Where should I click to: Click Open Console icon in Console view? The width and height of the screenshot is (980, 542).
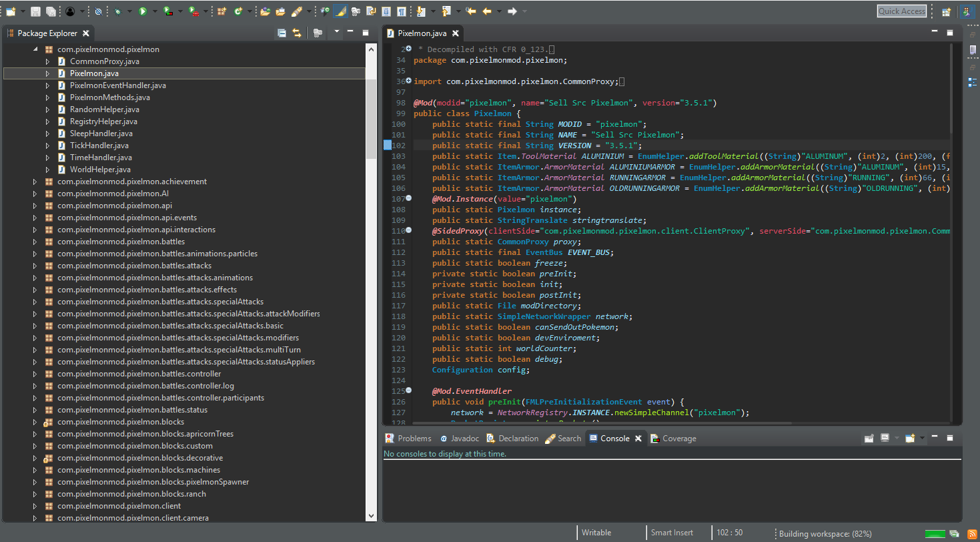(910, 438)
